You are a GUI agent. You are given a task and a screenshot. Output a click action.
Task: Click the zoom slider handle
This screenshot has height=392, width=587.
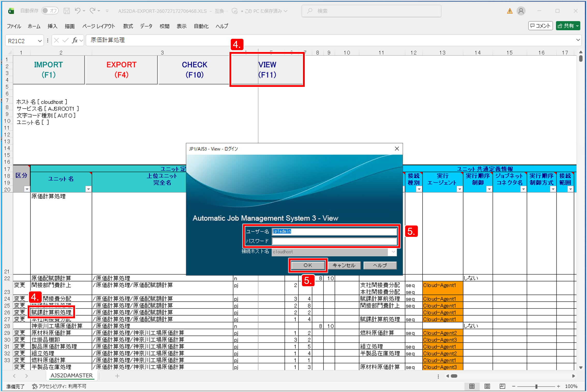(536, 386)
